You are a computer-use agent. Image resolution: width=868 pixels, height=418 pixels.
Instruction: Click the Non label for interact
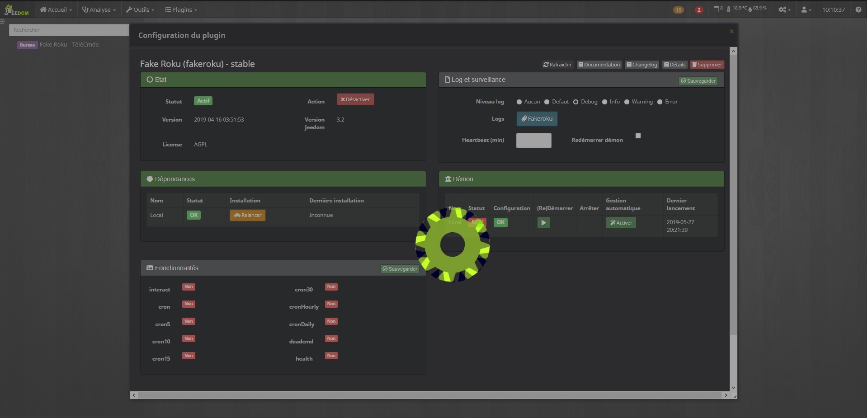189,286
